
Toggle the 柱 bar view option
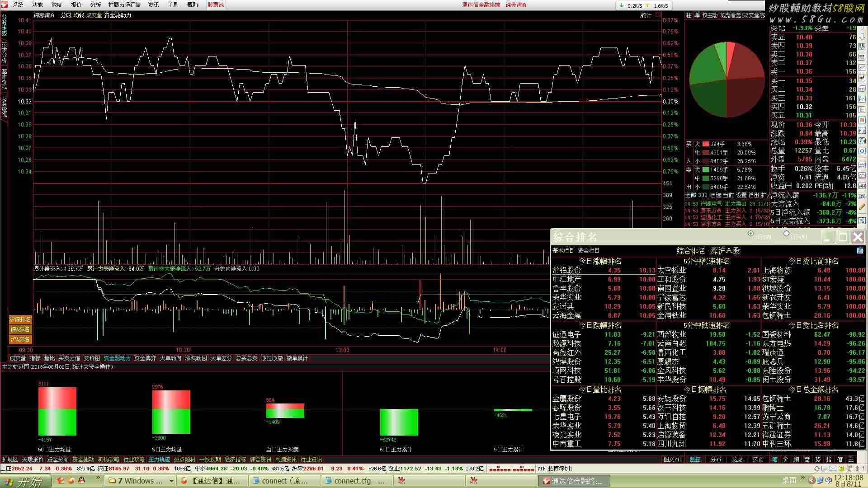click(689, 15)
